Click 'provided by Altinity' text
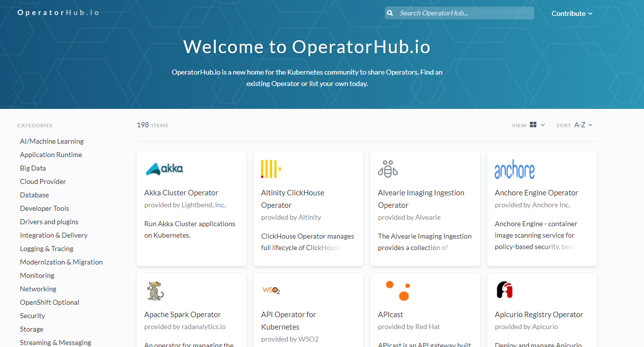Image resolution: width=644 pixels, height=347 pixels. 291,217
